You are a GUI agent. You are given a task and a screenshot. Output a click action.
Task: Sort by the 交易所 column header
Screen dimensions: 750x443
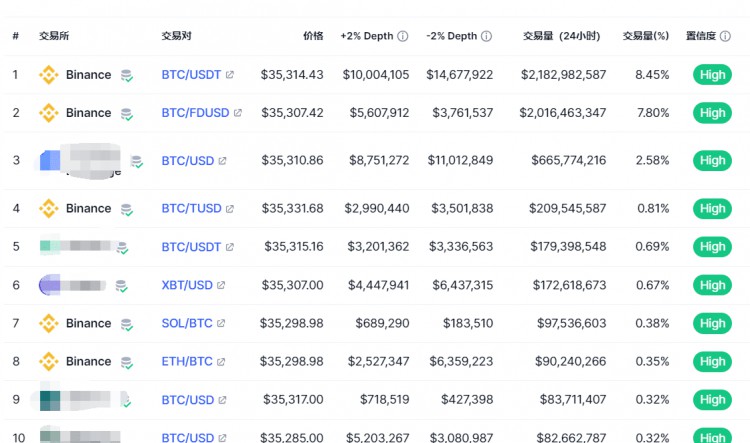[x=54, y=36]
